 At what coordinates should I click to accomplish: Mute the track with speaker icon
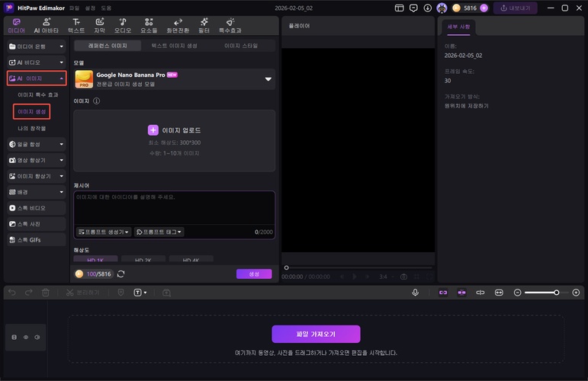(37, 337)
